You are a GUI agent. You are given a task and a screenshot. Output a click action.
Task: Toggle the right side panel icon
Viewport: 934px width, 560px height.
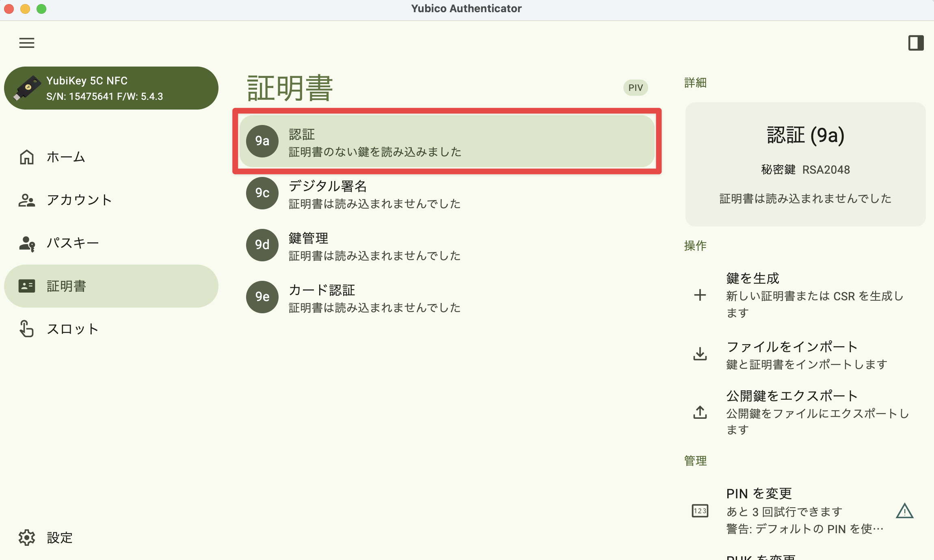[916, 43]
